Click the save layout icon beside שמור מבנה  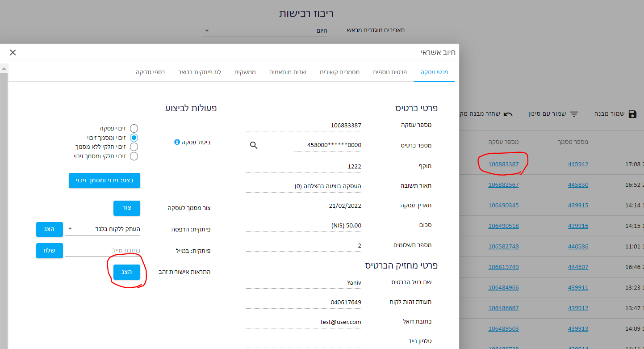click(632, 114)
